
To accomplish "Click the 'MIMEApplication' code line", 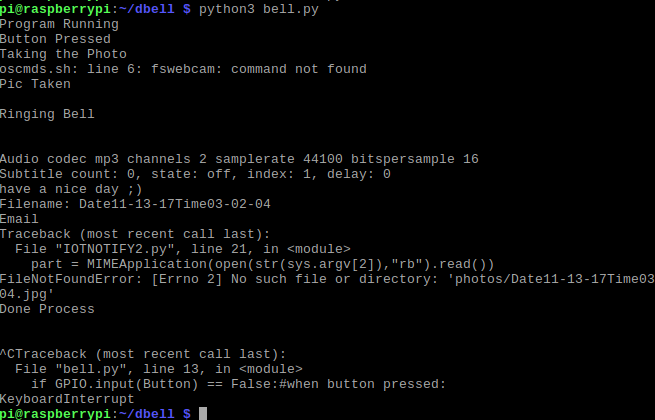I will coord(262,264).
